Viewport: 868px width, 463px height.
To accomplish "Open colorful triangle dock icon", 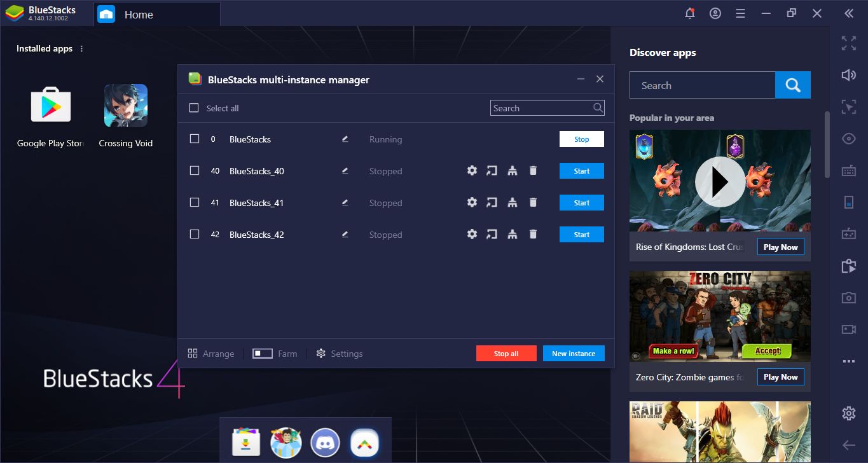I will [365, 443].
